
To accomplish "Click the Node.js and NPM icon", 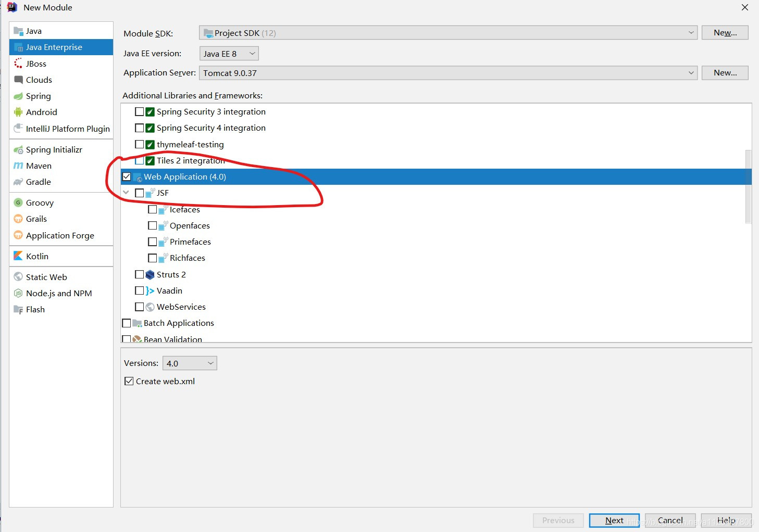I will pyautogui.click(x=19, y=293).
